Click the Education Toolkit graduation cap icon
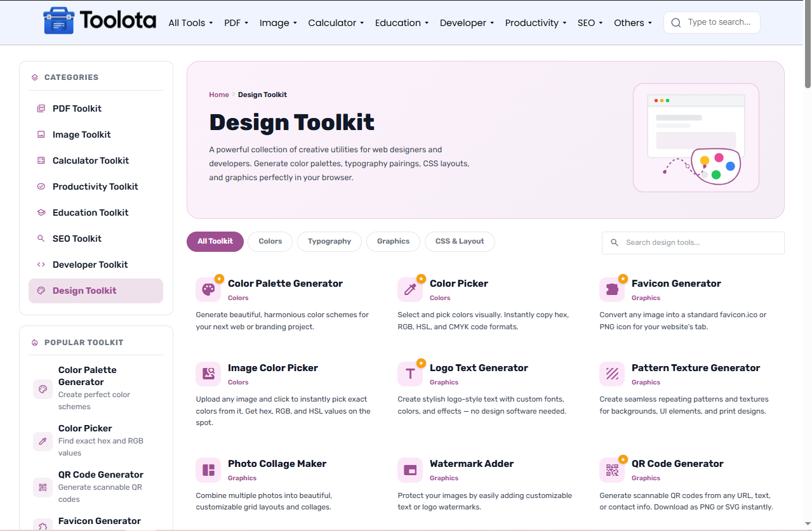The width and height of the screenshot is (812, 531). coord(41,213)
